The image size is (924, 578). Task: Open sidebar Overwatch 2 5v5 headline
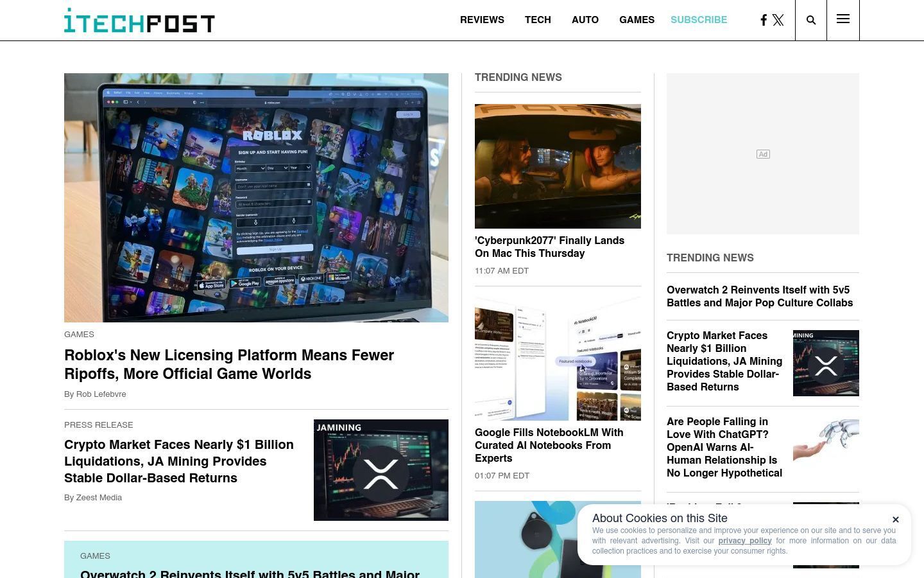click(x=760, y=296)
